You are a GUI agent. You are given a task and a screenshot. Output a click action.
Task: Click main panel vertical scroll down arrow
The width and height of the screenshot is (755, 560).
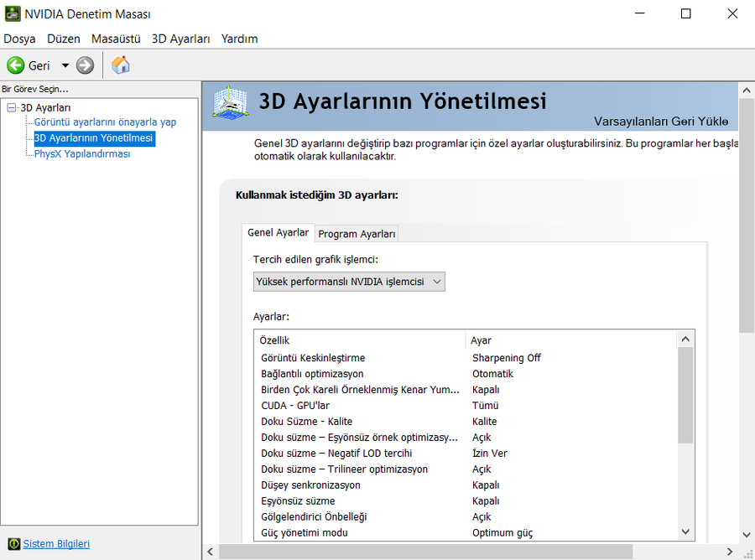tap(747, 535)
